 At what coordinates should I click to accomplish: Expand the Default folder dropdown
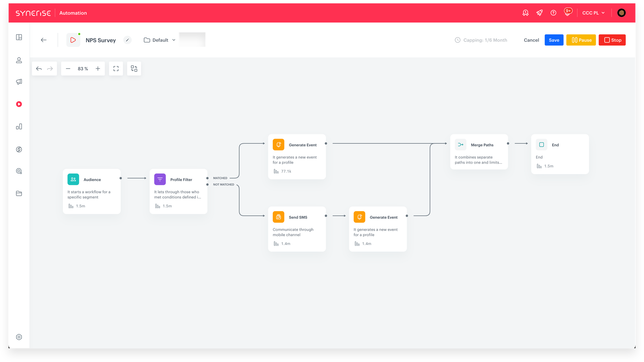pos(160,40)
